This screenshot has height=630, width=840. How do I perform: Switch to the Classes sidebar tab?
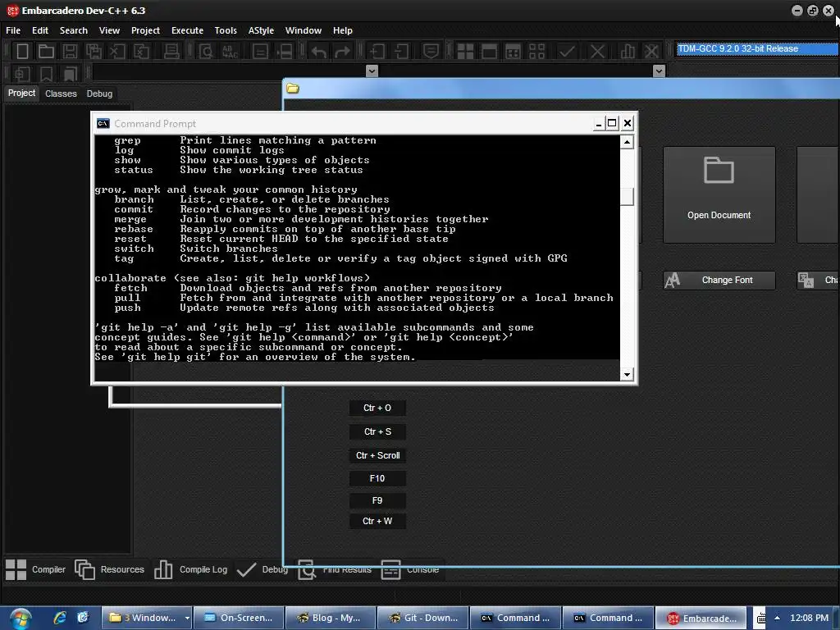click(x=61, y=94)
